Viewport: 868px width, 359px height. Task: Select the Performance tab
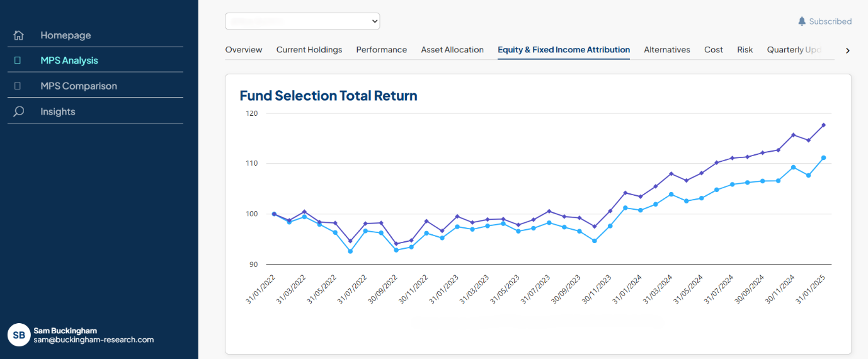(381, 50)
